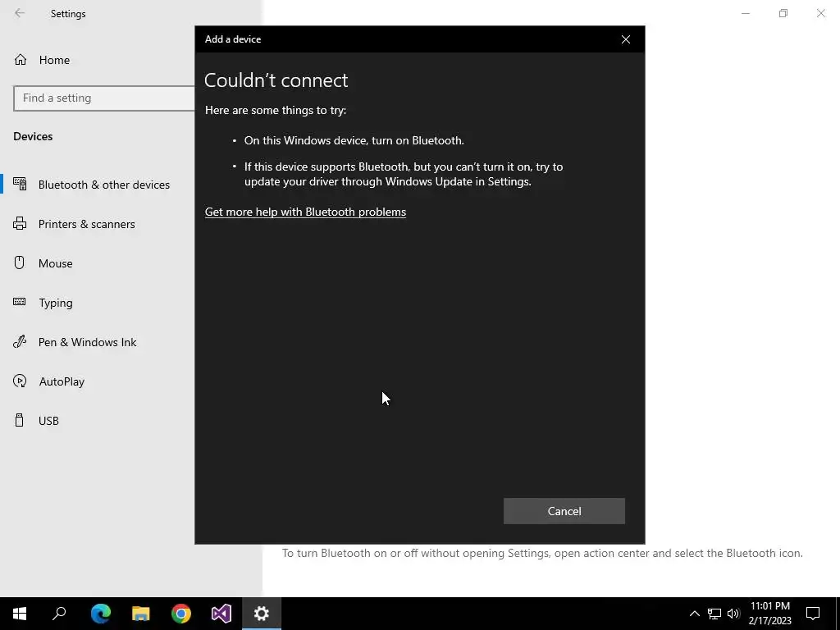Image resolution: width=840 pixels, height=630 pixels.
Task: Open Typing settings
Action: coord(55,303)
